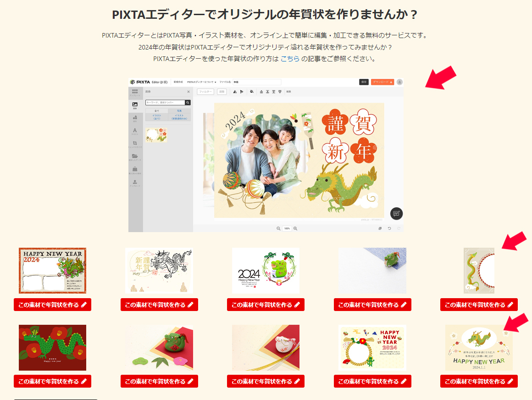532x400 pixels.
Task: Click the user avatar icon in editor header
Action: click(x=399, y=82)
